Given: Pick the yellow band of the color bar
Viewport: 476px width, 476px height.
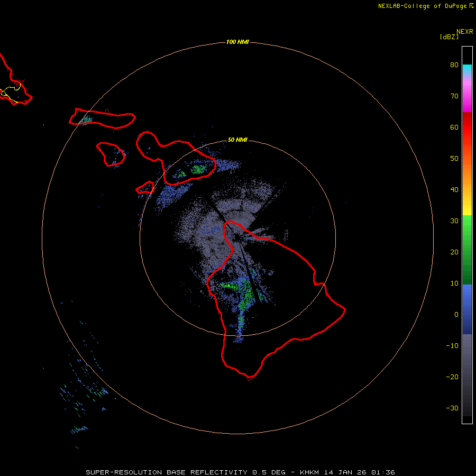Looking at the screenshot, I should [x=467, y=209].
